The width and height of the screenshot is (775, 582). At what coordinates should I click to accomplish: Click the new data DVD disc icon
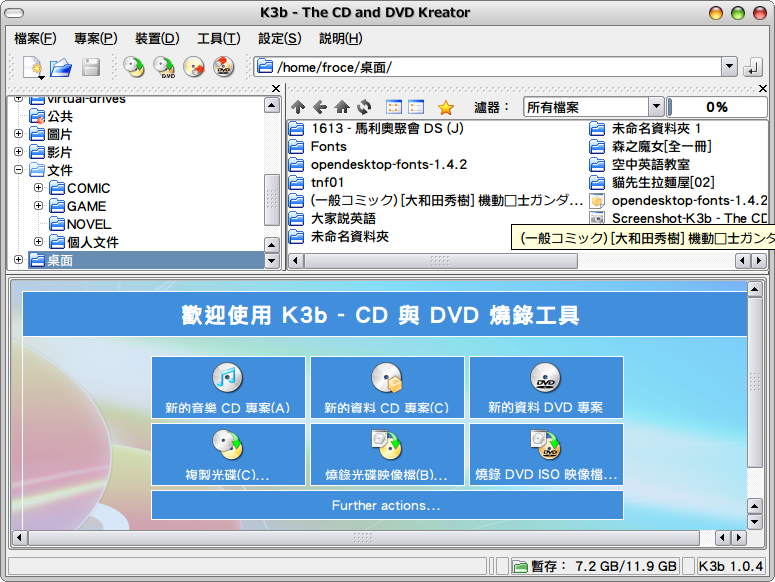click(x=546, y=377)
